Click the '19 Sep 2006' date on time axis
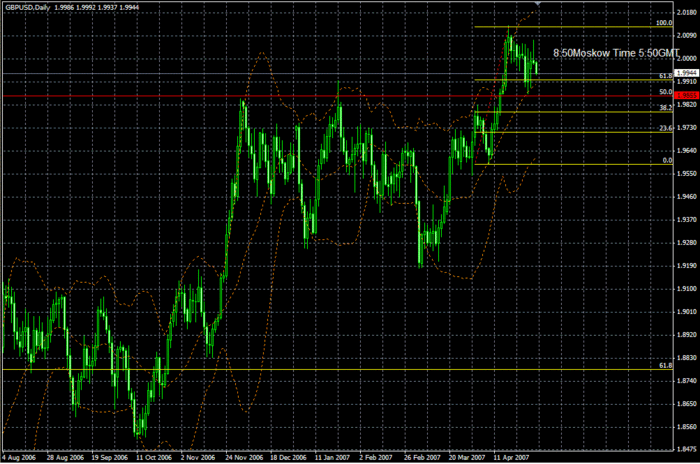 click(110, 458)
